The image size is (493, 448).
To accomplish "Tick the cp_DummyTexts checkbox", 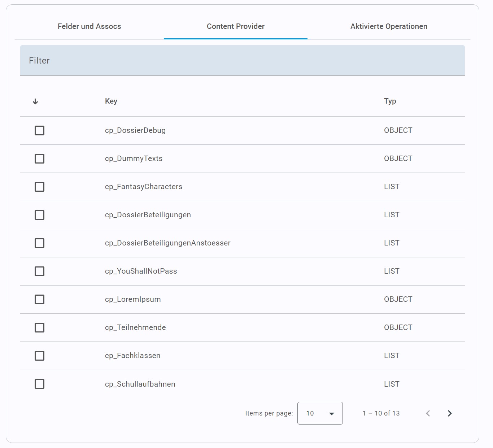I will [x=39, y=158].
